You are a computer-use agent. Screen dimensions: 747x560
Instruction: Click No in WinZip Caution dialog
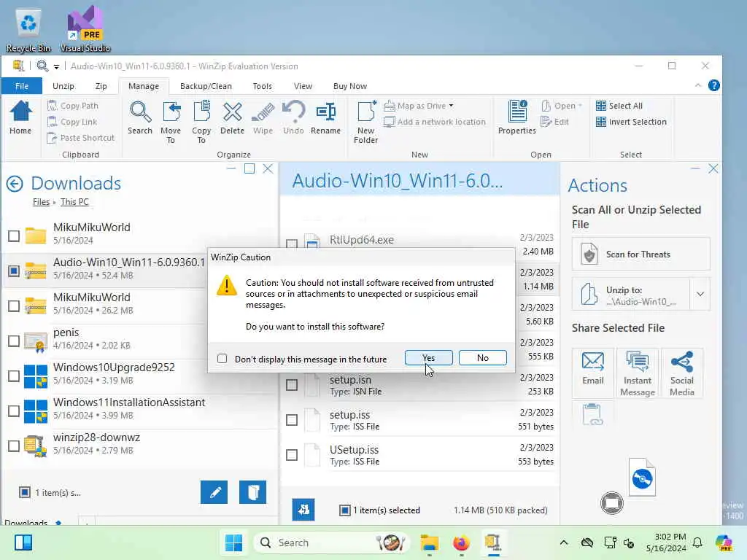[483, 358]
